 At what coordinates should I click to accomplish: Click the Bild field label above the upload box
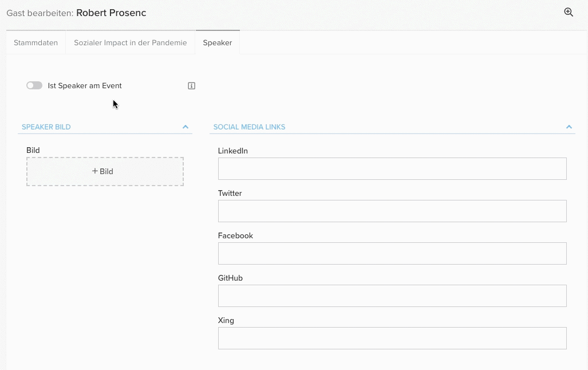point(33,151)
